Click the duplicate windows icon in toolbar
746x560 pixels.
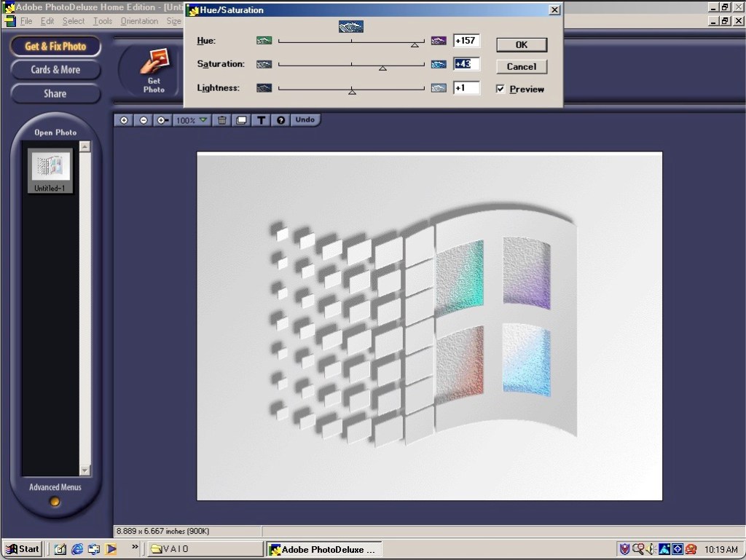tap(242, 120)
